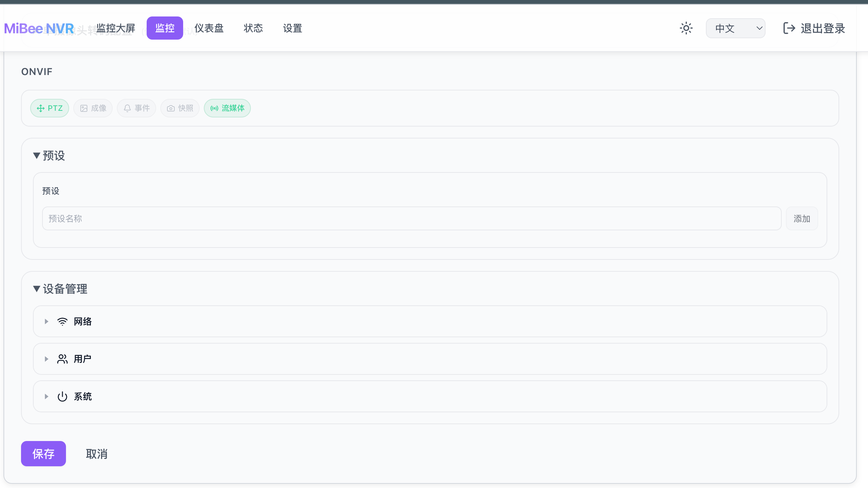Click the logout arrow icon
The width and height of the screenshot is (868, 488).
click(789, 28)
